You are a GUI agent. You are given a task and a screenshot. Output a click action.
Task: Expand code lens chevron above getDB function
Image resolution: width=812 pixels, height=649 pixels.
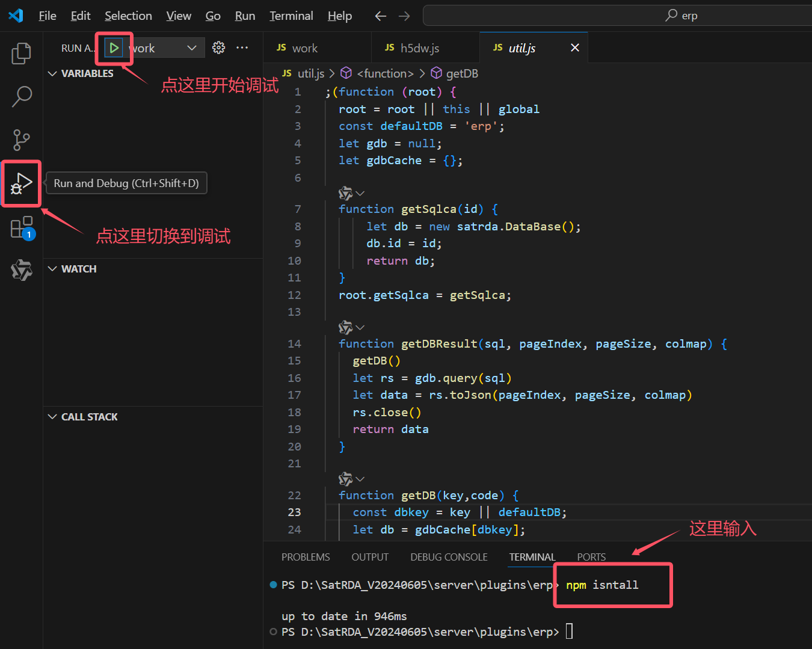tap(360, 479)
